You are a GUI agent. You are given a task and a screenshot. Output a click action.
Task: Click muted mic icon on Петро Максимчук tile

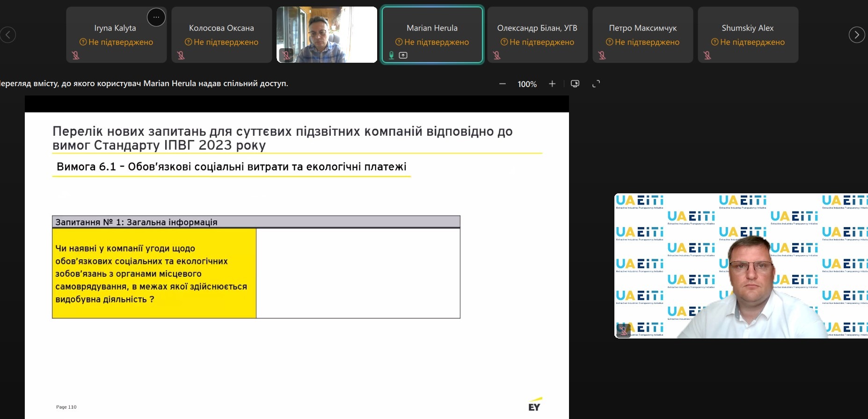click(602, 55)
